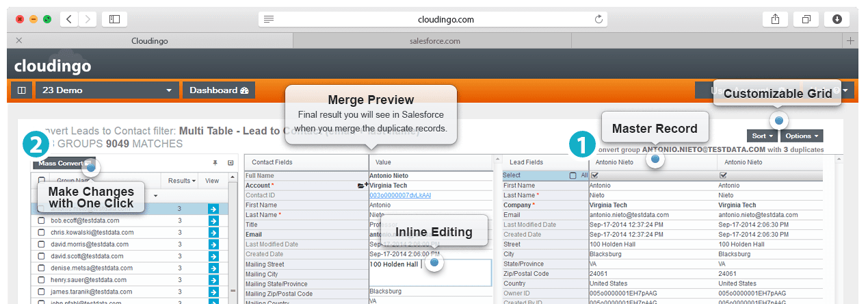Reload the cloudingo.com page
The width and height of the screenshot is (868, 304).
pyautogui.click(x=599, y=19)
